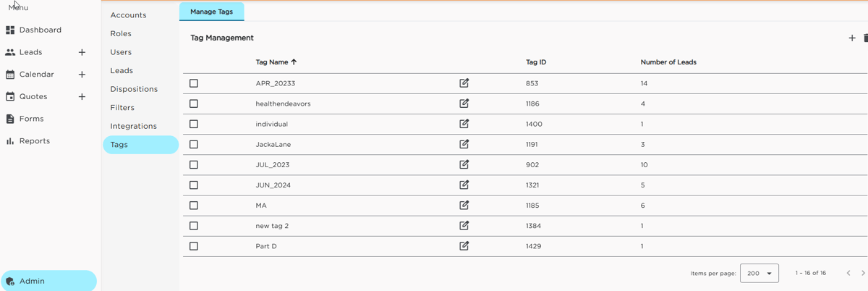Sort by Number of Leads column
The width and height of the screenshot is (868, 291).
[668, 62]
